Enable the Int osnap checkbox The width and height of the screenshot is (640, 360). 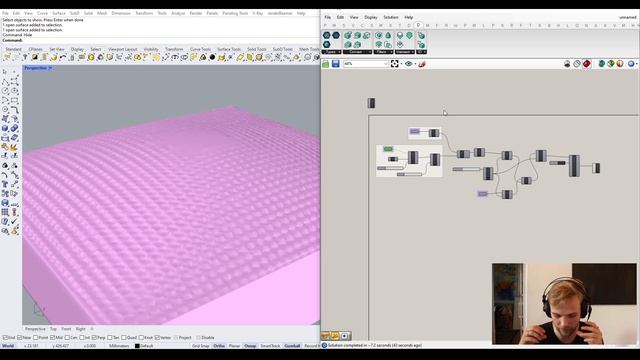(x=82, y=338)
